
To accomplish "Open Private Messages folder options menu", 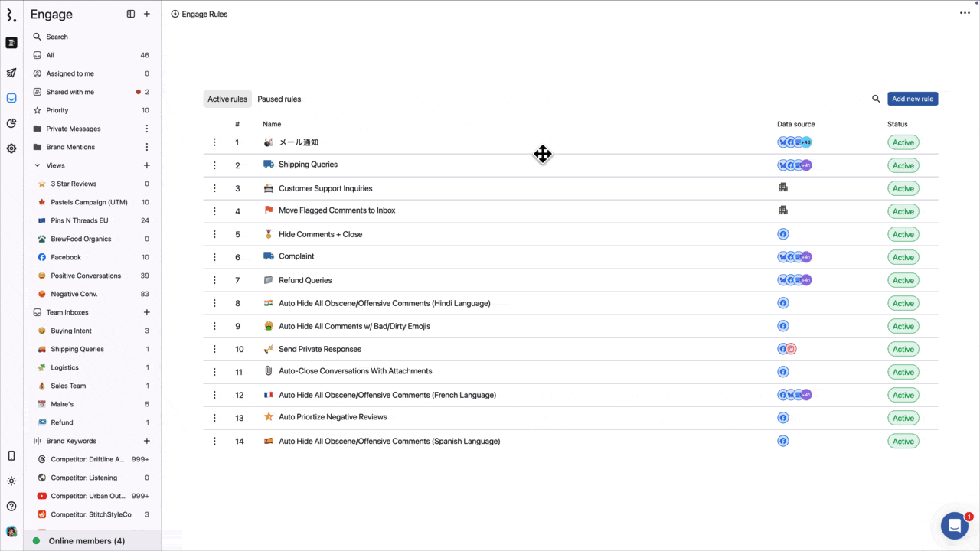I will tap(147, 129).
